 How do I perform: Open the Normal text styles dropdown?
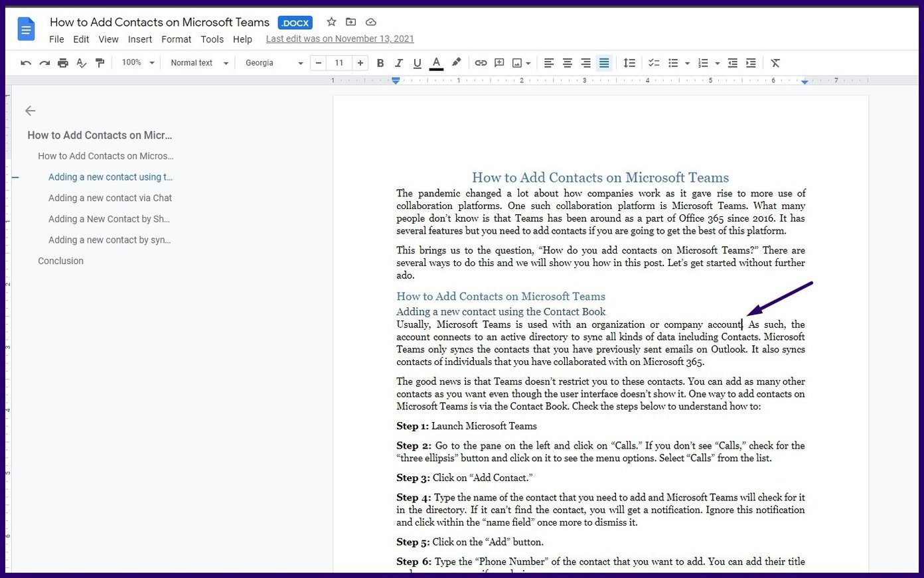coord(199,63)
